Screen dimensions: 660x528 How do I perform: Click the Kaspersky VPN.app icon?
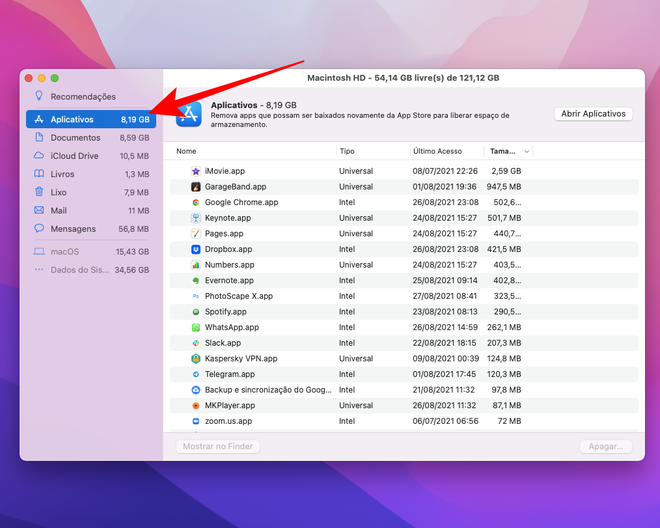coord(196,358)
